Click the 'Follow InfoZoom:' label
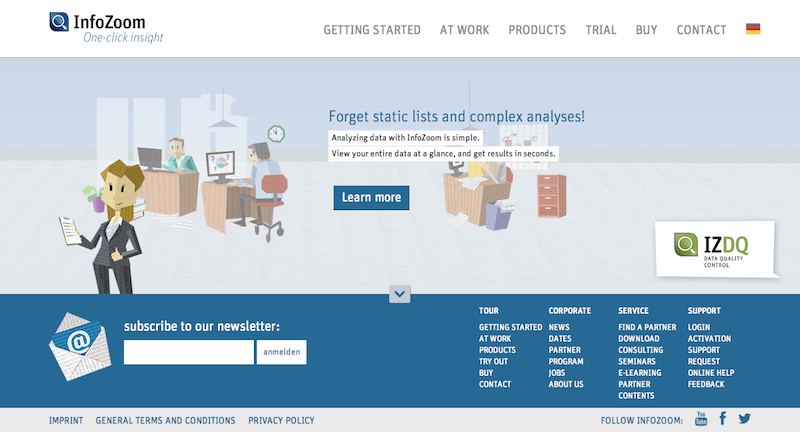 click(641, 421)
